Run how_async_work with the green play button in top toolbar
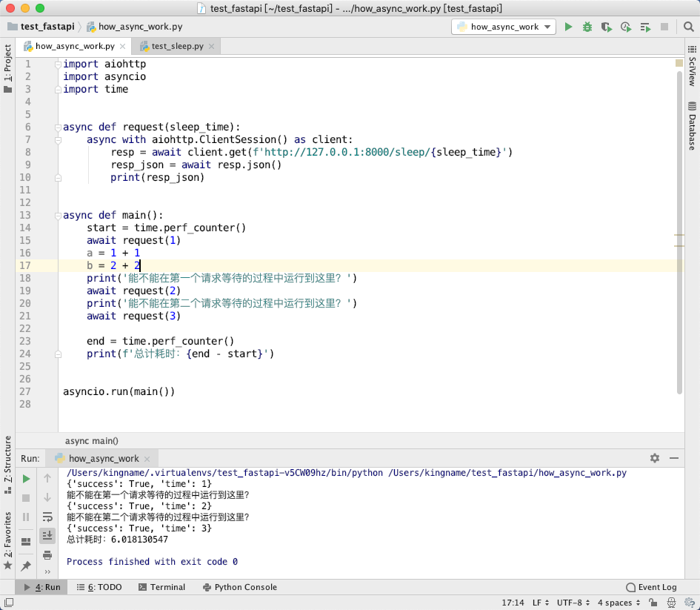Screen dimensions: 700x610 point(568,27)
